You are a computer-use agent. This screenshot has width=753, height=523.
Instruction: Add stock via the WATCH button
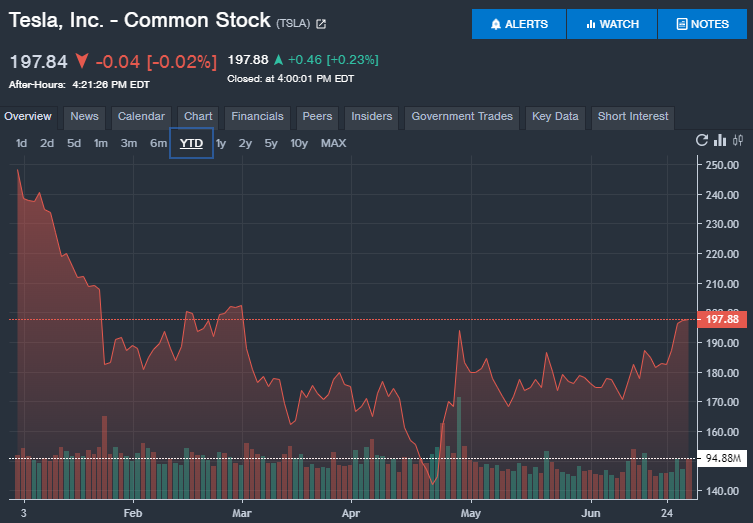point(612,24)
